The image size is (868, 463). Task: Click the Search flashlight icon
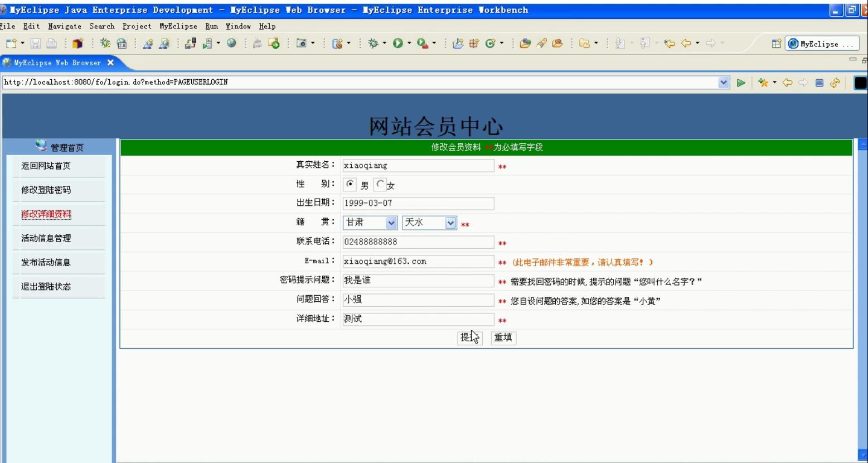(x=541, y=44)
